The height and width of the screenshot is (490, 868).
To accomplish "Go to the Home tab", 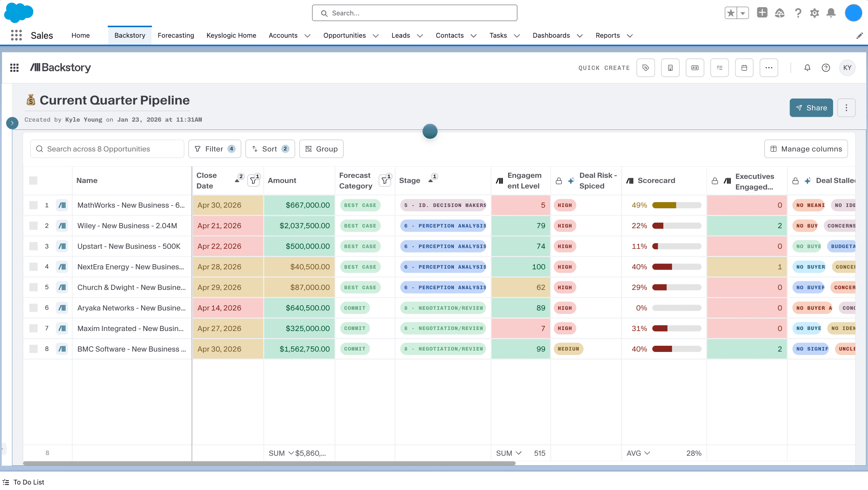I will [81, 35].
